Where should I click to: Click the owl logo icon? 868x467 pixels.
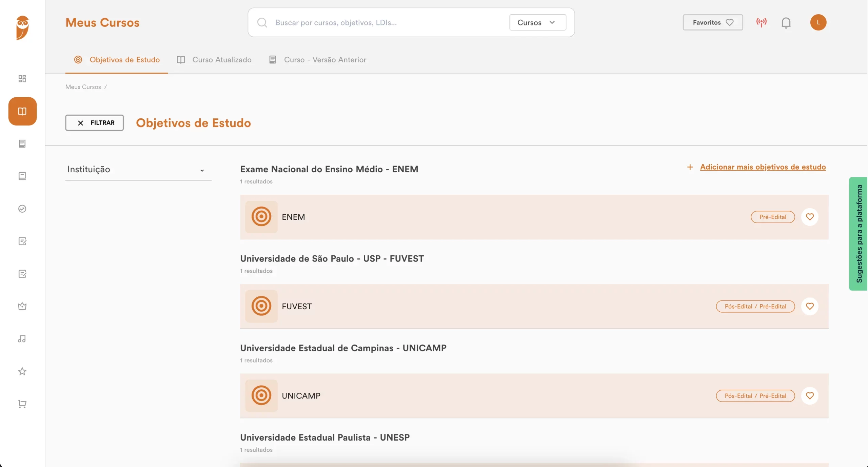[x=22, y=27]
